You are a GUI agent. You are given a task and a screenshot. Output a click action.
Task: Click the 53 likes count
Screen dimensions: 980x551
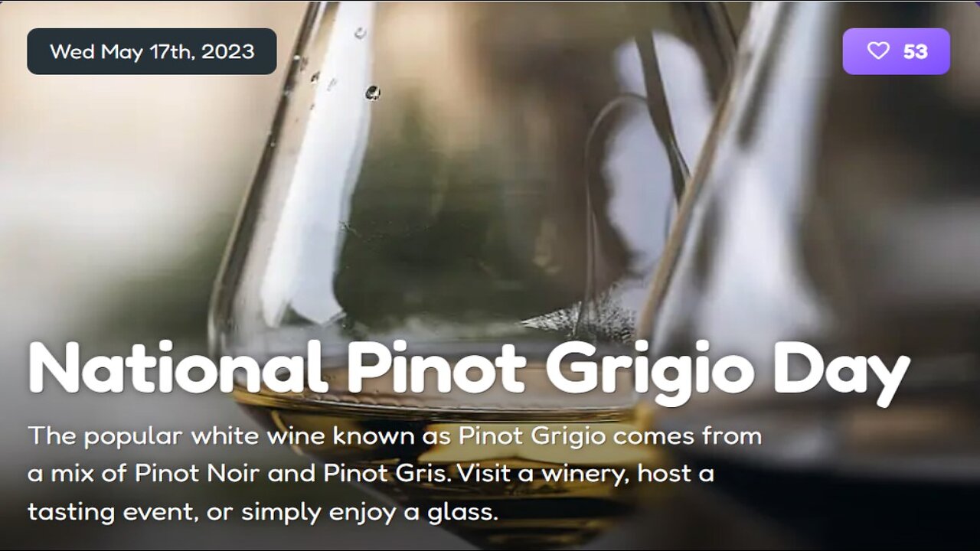click(x=916, y=51)
